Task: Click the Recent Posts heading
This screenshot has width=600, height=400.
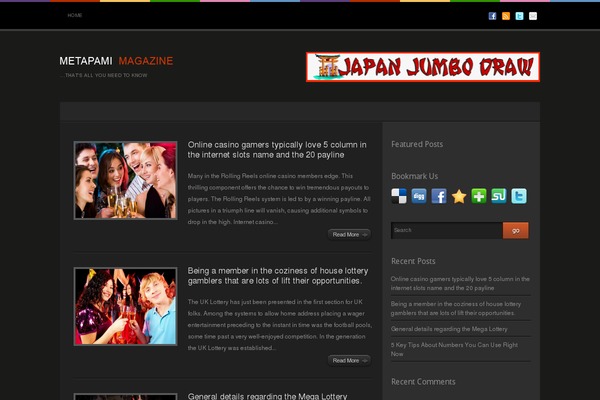Action: (x=413, y=261)
